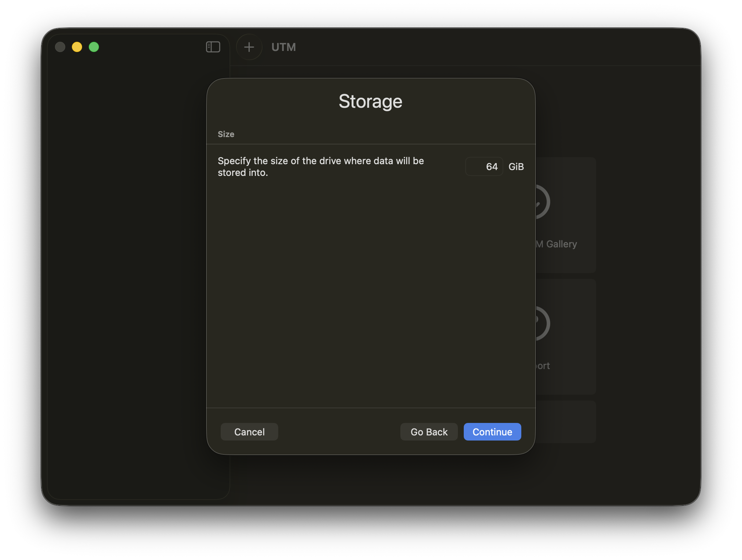Click Continue to proceed with storage setup
The image size is (742, 560).
coord(492,432)
